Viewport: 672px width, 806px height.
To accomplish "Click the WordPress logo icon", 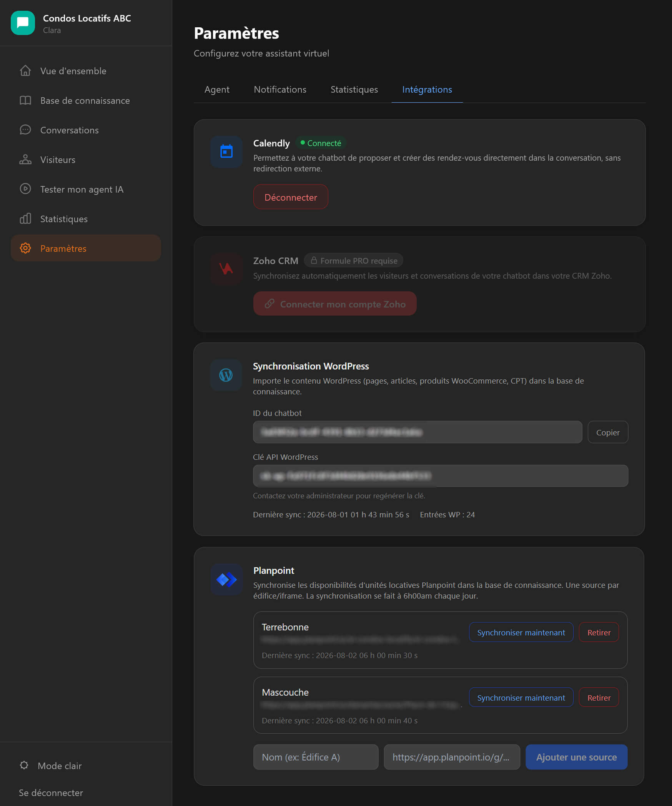I will coord(226,375).
